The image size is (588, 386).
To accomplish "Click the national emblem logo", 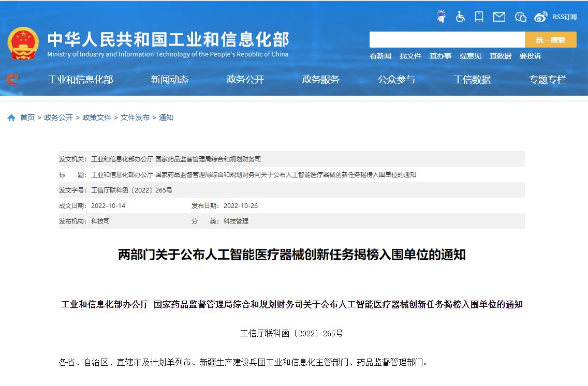I will (x=23, y=44).
